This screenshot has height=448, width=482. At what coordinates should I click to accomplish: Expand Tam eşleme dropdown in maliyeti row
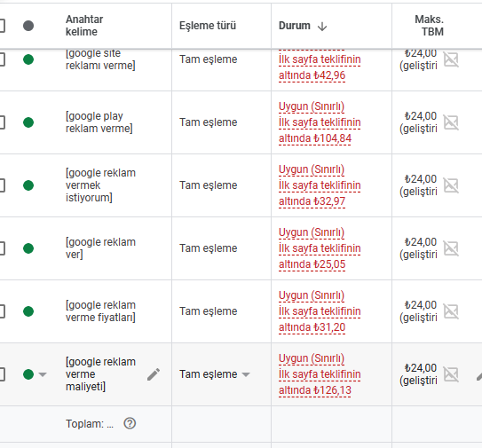click(x=246, y=374)
